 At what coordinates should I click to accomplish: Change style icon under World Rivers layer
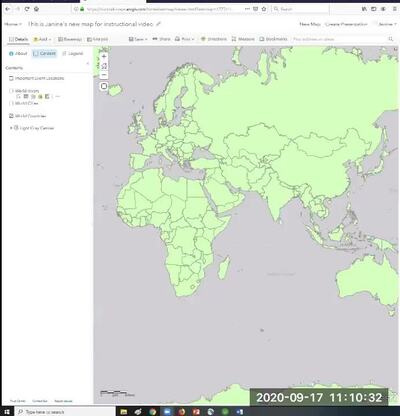point(33,97)
